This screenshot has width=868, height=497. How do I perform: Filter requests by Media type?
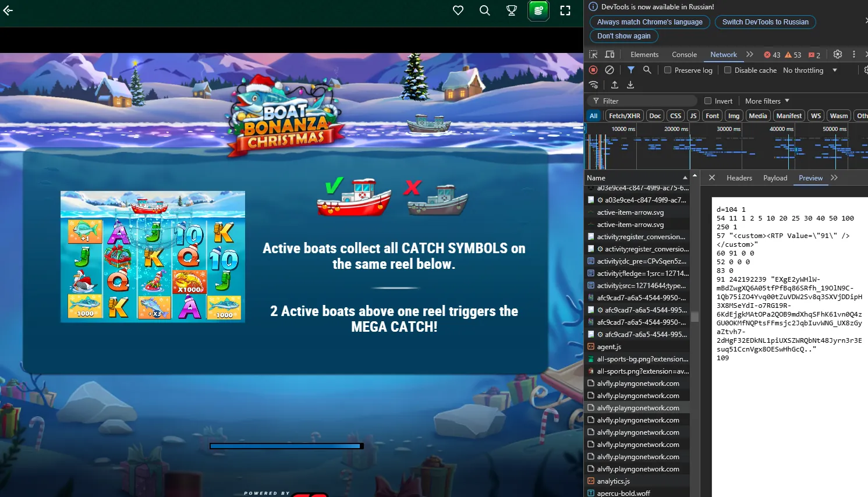tap(757, 116)
